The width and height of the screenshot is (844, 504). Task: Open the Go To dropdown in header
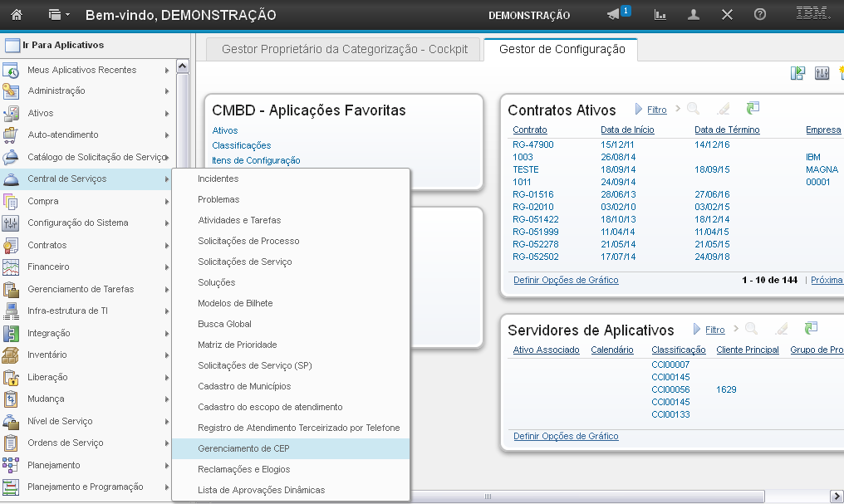59,15
